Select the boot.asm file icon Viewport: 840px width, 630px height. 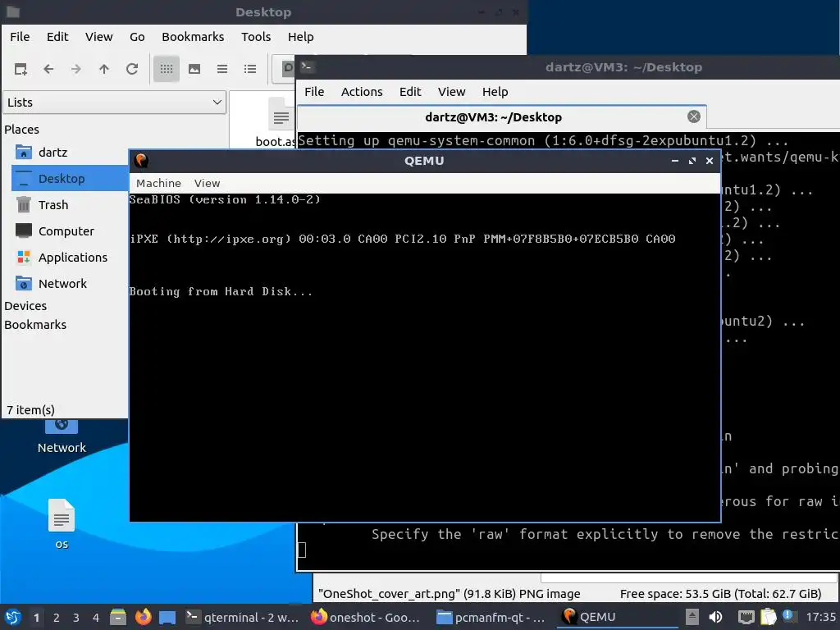point(280,112)
